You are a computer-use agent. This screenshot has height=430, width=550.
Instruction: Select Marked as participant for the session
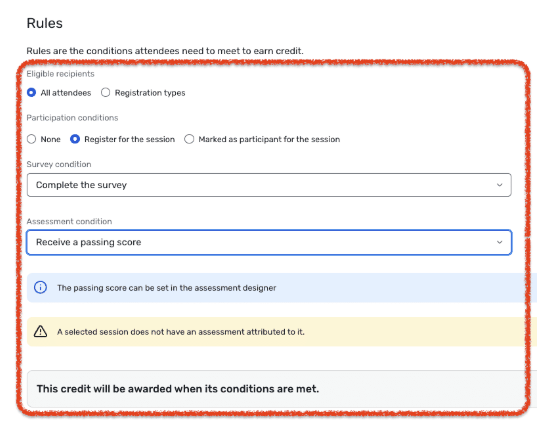(189, 139)
